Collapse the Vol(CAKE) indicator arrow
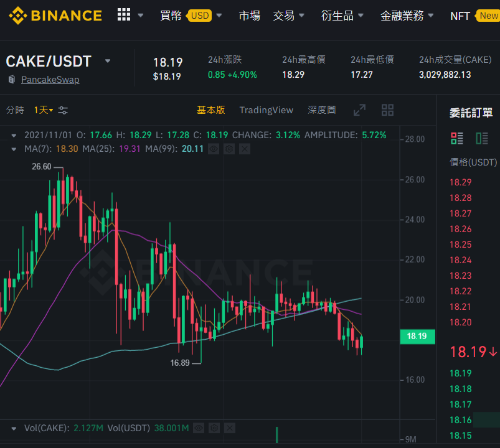Screen dimensions: 500x448 [14, 428]
